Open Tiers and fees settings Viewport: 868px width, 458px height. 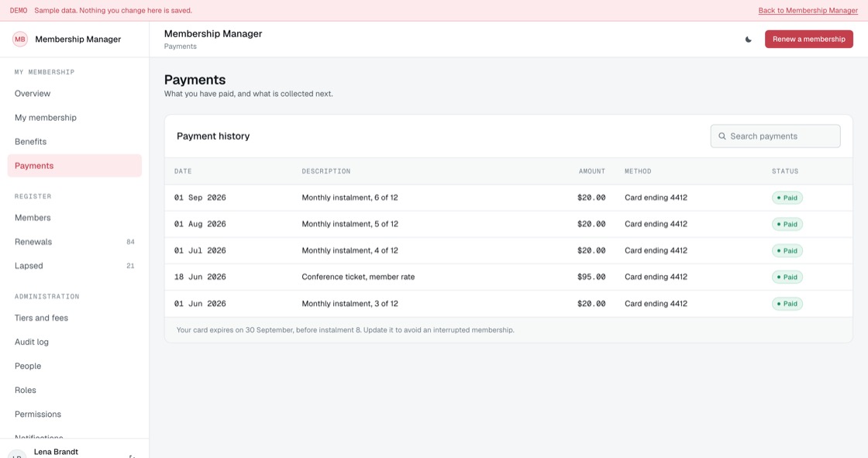[74, 318]
